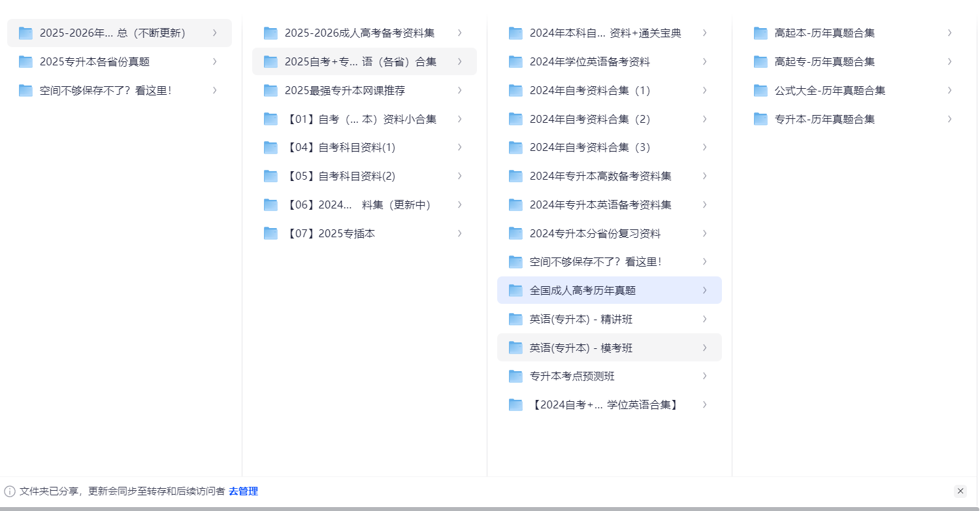
Task: Click folder icon beside 【04】自考科目资料(1)
Action: click(x=270, y=148)
